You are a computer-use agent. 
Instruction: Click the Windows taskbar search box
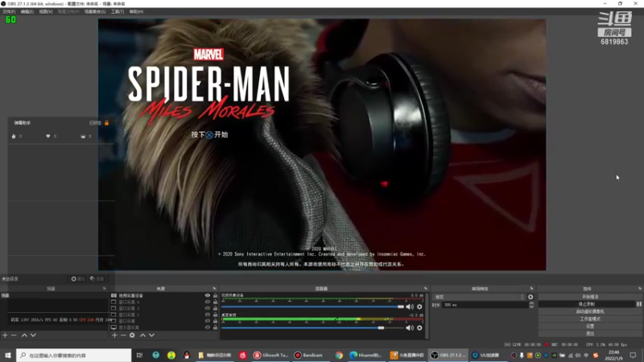74,355
